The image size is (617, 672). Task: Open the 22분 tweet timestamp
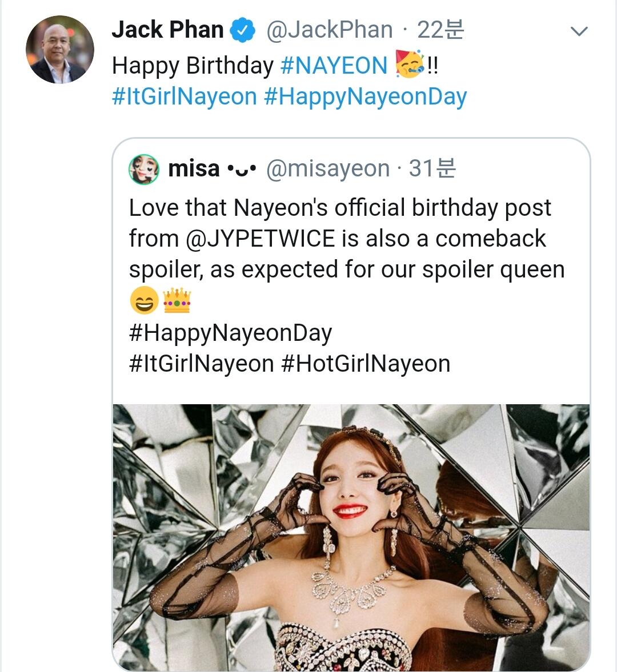pos(440,30)
